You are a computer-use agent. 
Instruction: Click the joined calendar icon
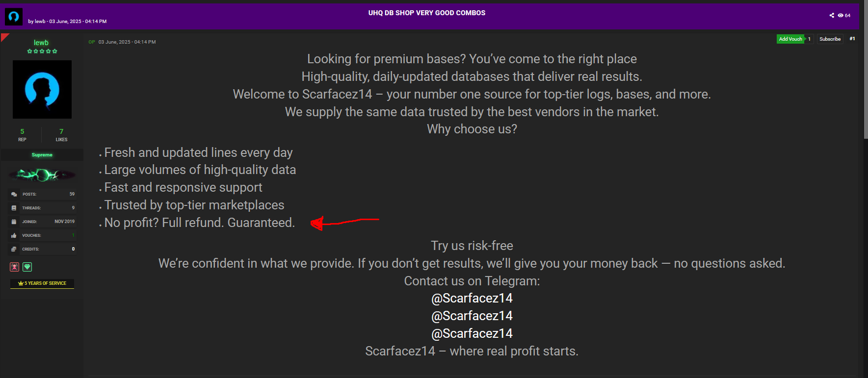click(x=14, y=222)
